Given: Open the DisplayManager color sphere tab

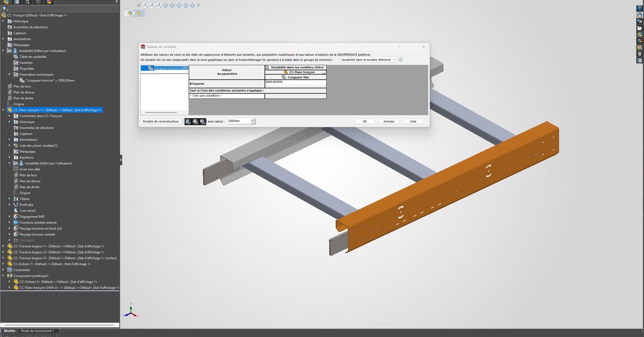Looking at the screenshot, I should [x=49, y=2].
